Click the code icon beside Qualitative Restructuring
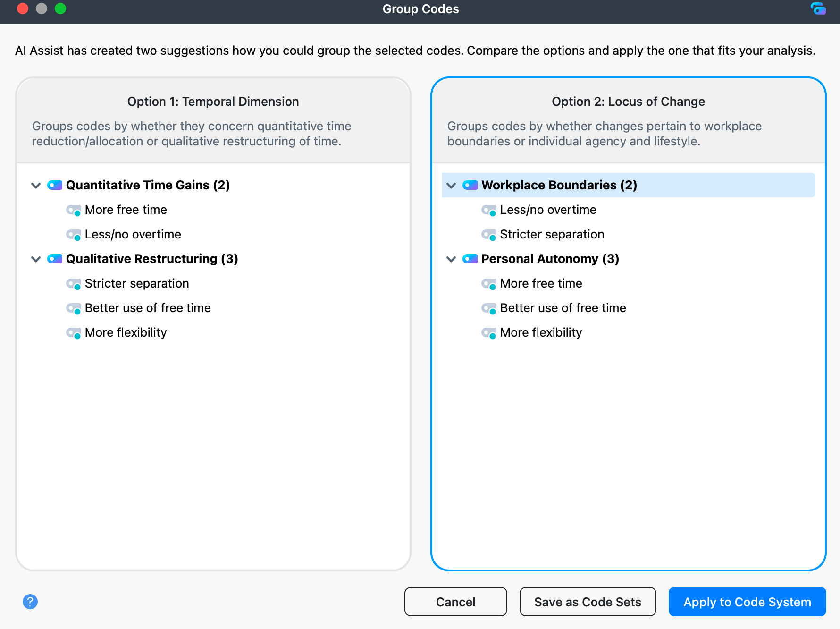Viewport: 840px width, 629px height. pyautogui.click(x=55, y=259)
